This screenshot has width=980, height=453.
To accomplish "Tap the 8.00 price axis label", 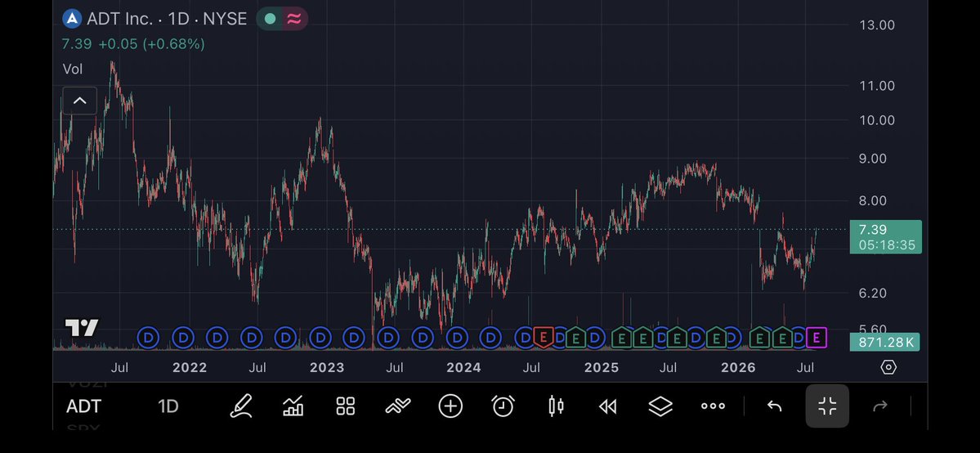I will [x=873, y=201].
